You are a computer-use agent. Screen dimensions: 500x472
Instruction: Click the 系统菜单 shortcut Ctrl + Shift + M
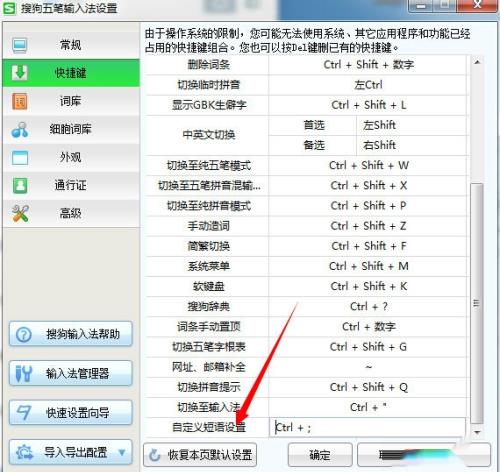pos(368,266)
